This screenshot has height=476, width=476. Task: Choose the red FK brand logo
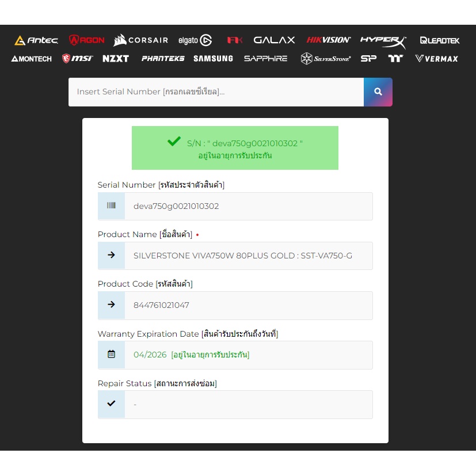tap(235, 40)
